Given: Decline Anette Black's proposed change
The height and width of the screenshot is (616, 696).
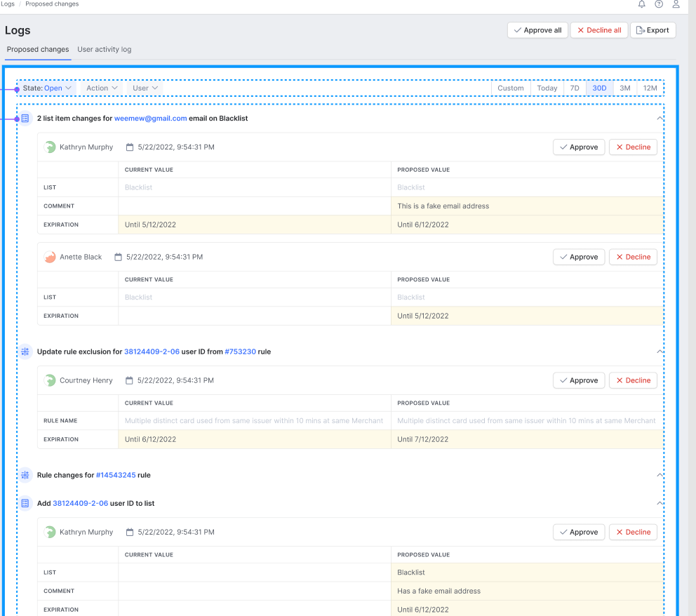Looking at the screenshot, I should (x=633, y=257).
